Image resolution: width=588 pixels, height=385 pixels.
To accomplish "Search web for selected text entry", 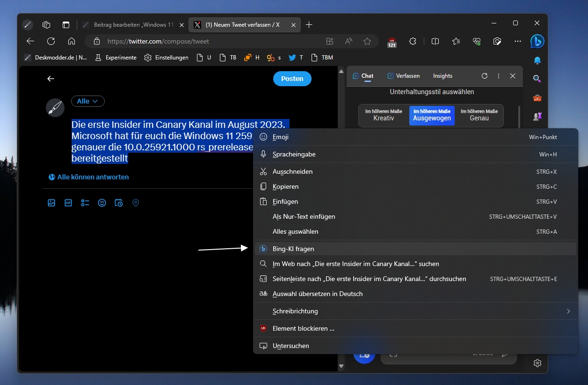I will click(415, 264).
